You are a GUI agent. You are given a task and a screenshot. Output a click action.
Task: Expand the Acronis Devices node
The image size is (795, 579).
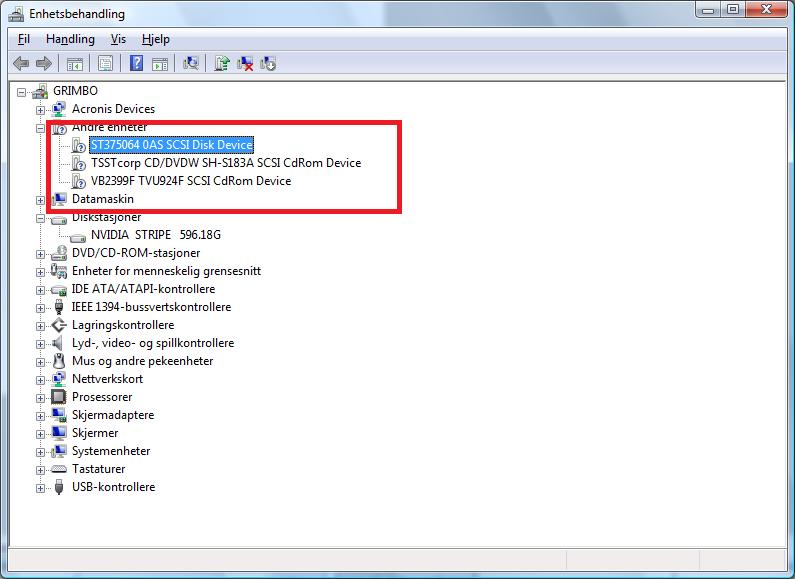pyautogui.click(x=40, y=110)
